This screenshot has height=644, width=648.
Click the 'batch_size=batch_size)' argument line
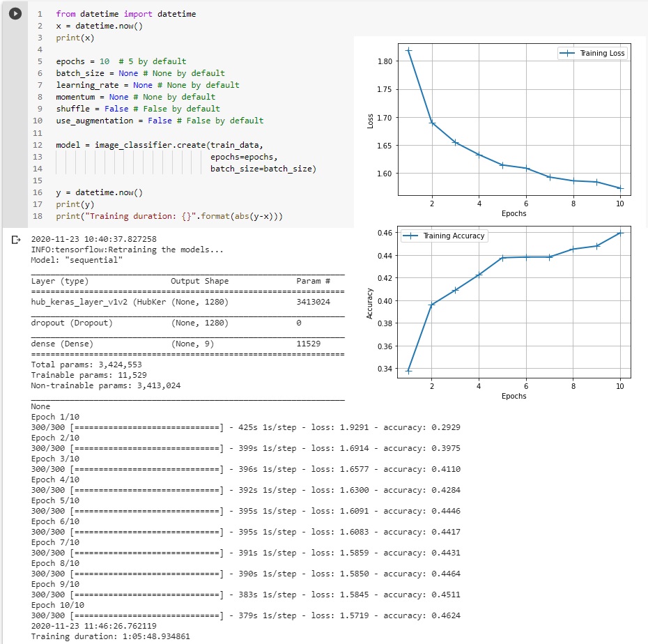(x=263, y=169)
